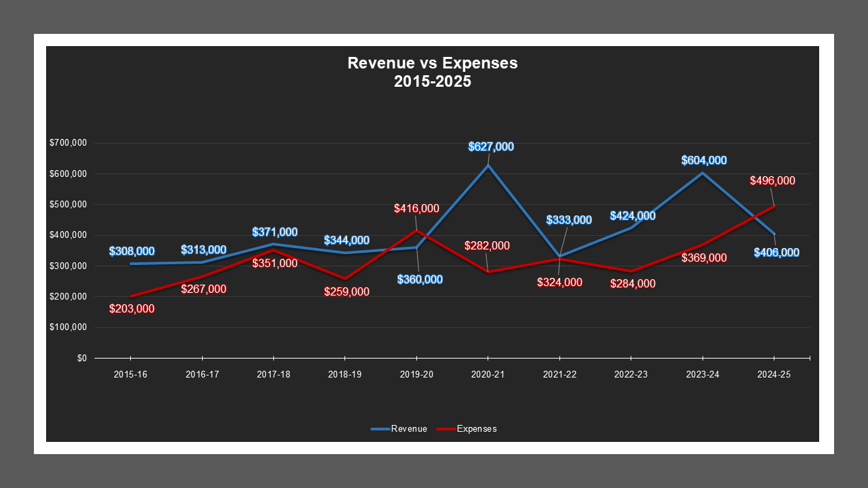Select the $203,000 expenses data label
The width and height of the screenshot is (868, 488).
[132, 309]
